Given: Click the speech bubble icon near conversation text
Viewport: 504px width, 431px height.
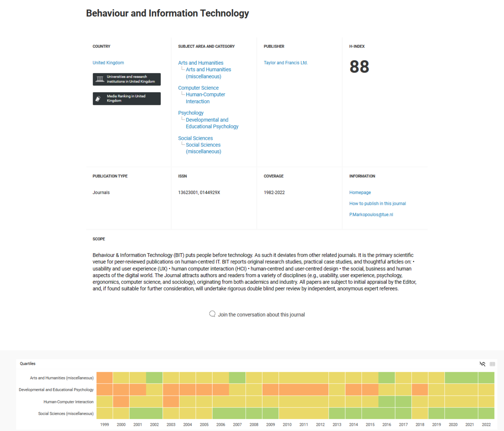Looking at the screenshot, I should 212,314.
